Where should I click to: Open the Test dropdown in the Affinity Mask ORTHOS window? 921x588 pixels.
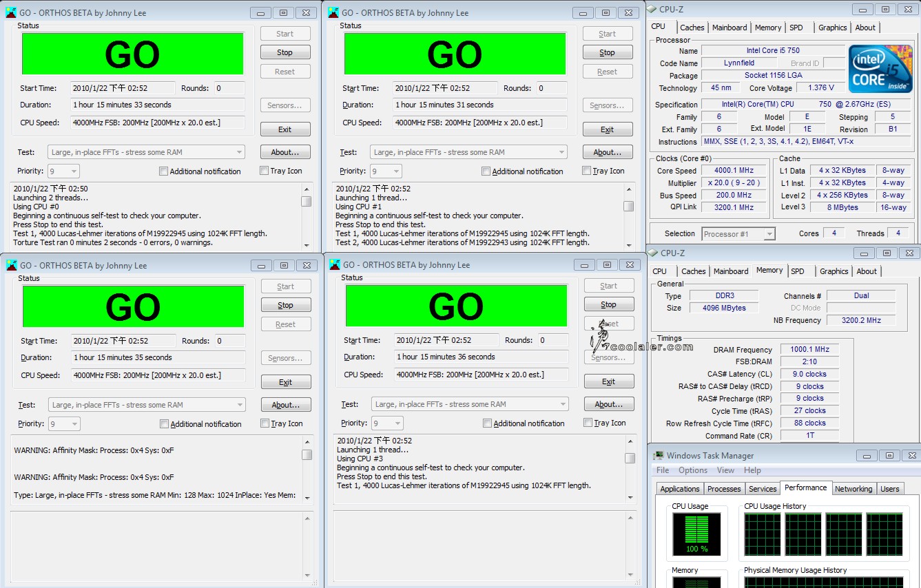click(x=147, y=405)
